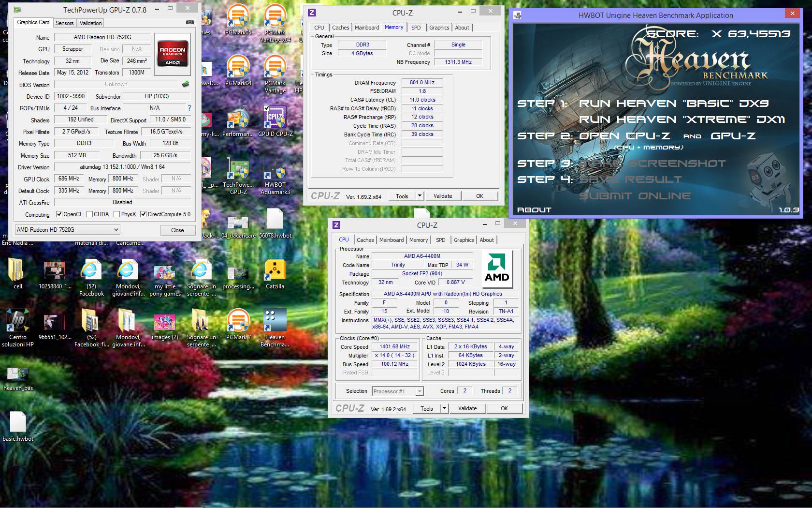Open the PCMark04 desktop shortcut
Viewport: 812px width, 508px height.
(x=238, y=71)
